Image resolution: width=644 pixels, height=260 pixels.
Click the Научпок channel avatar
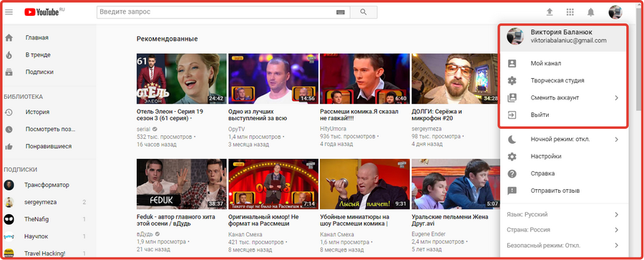tap(9, 236)
